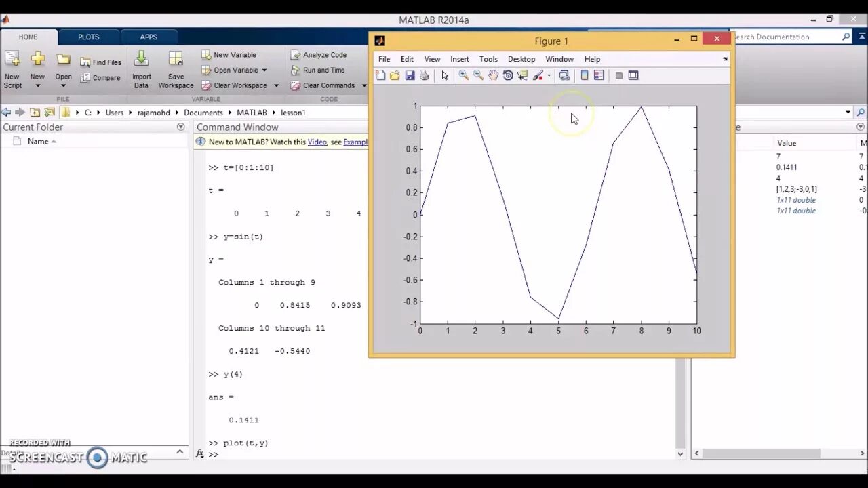Open the Clear Workspace dropdown arrow
Screen dimensions: 868x488
276,85
